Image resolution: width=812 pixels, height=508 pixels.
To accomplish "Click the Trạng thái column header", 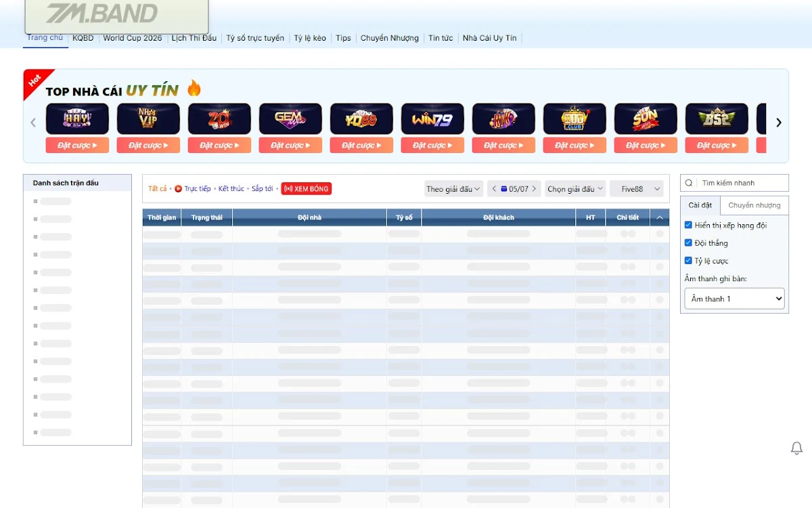I will tap(206, 217).
